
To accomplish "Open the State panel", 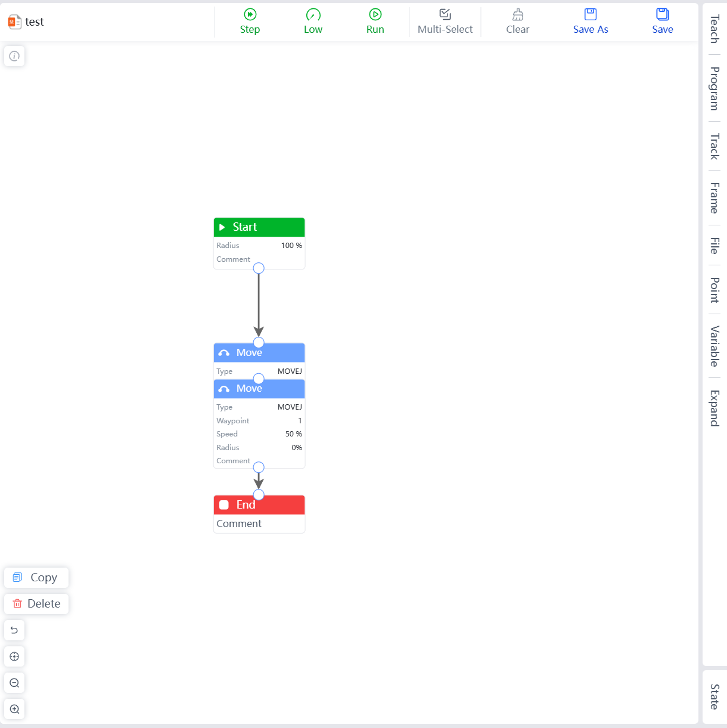I will (714, 696).
